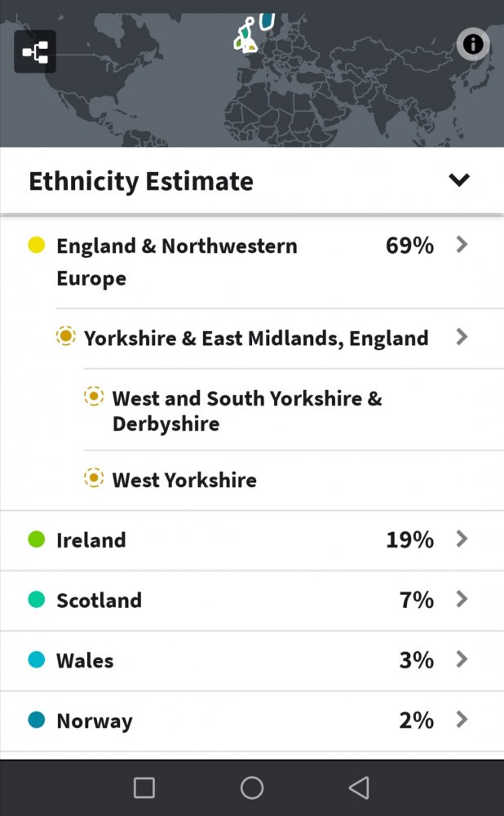Image resolution: width=504 pixels, height=816 pixels.
Task: Tap the info icon on the map
Action: (x=473, y=45)
